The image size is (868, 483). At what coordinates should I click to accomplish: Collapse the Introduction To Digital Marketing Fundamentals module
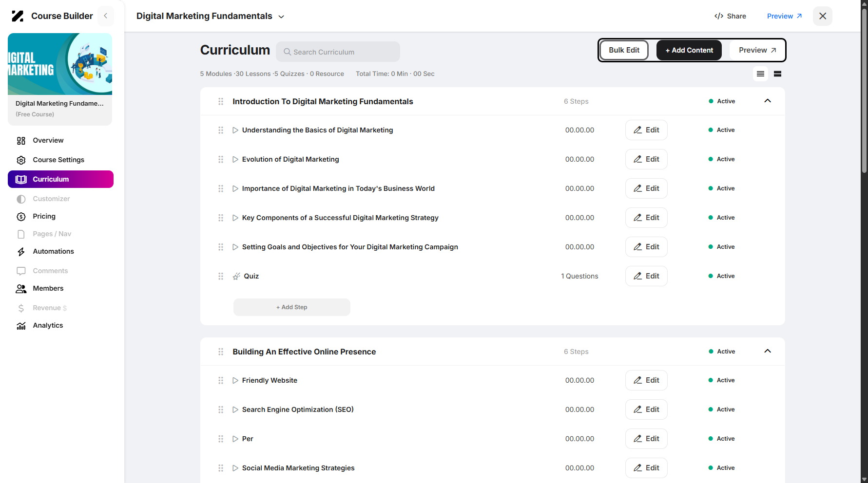(768, 101)
